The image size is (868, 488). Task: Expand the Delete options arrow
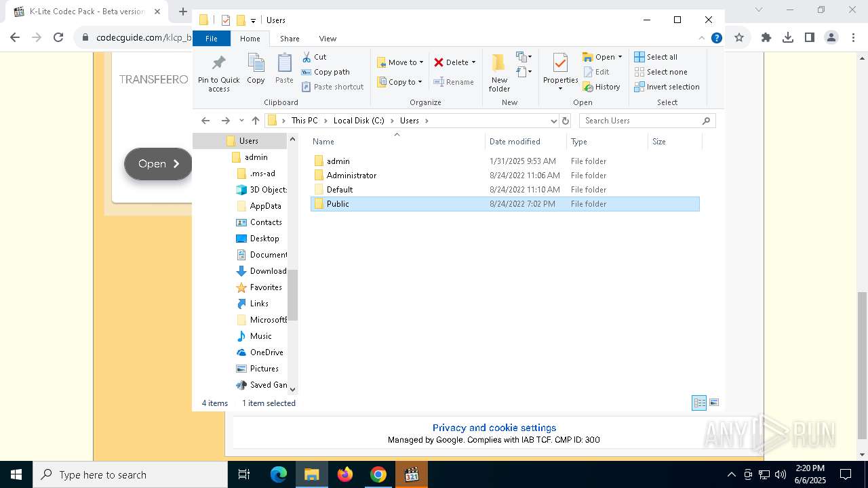[x=473, y=62]
